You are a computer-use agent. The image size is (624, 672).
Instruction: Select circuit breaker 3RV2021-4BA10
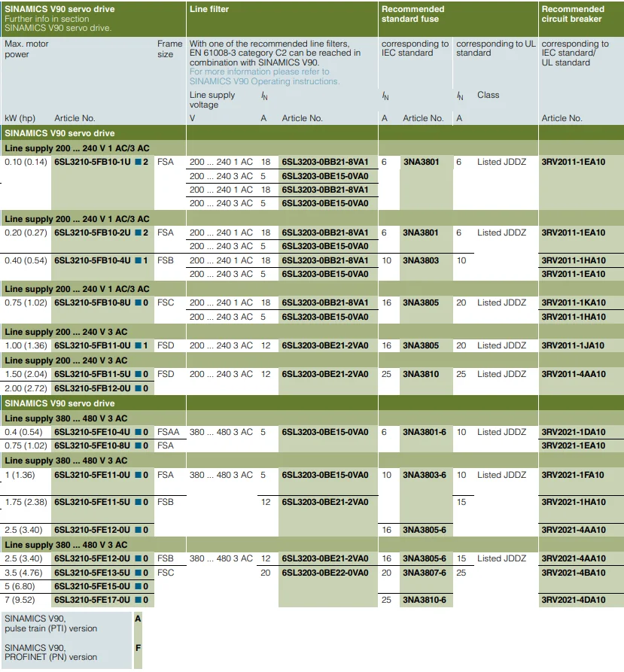[x=574, y=573]
